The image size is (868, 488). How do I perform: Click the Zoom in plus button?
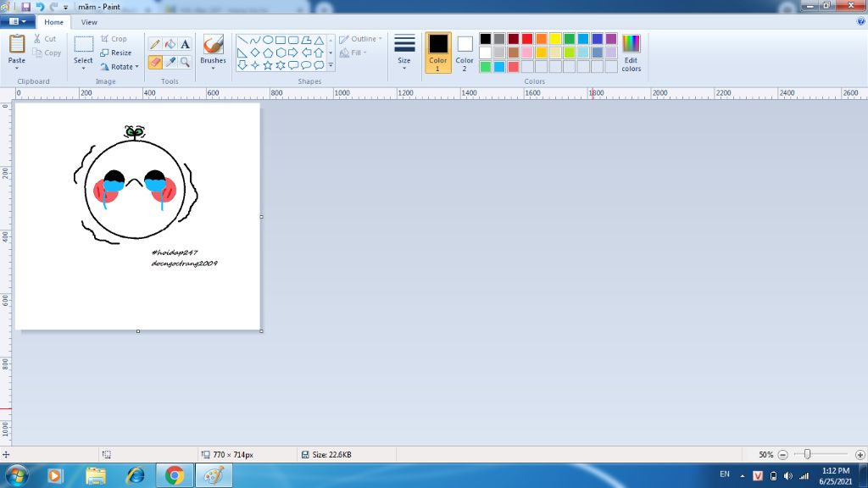point(860,455)
